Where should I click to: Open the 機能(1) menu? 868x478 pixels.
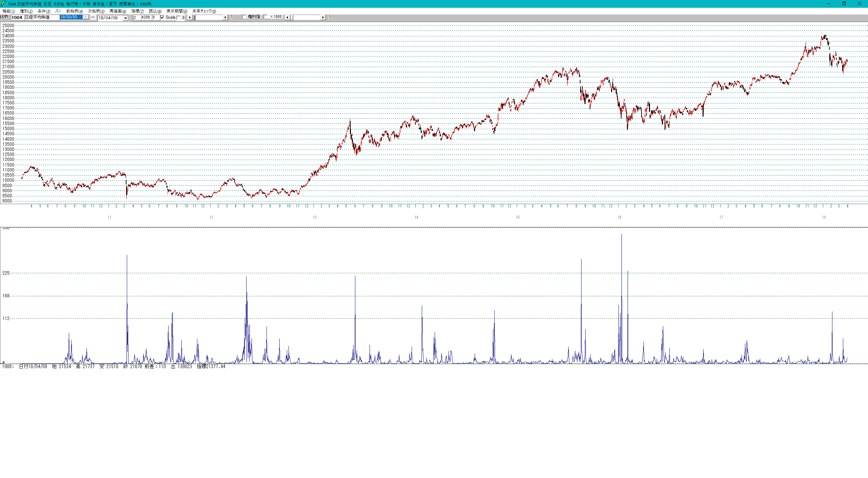point(9,11)
